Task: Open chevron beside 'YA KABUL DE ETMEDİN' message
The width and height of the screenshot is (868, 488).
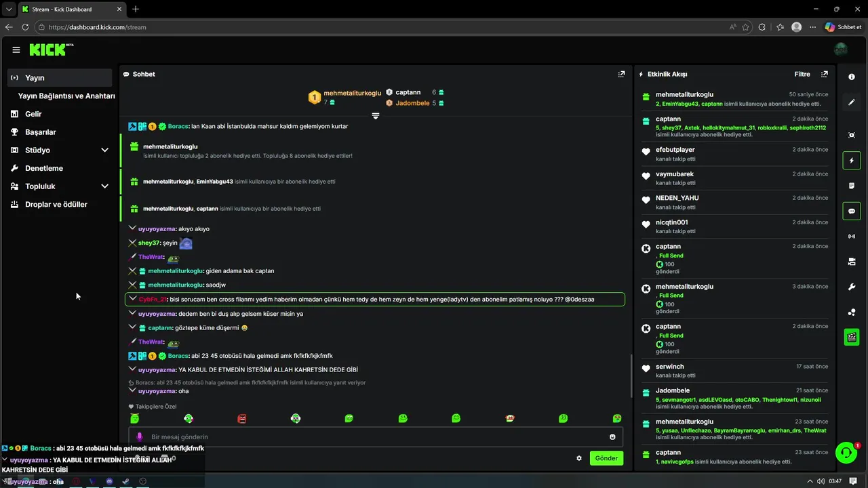Action: pyautogui.click(x=132, y=369)
